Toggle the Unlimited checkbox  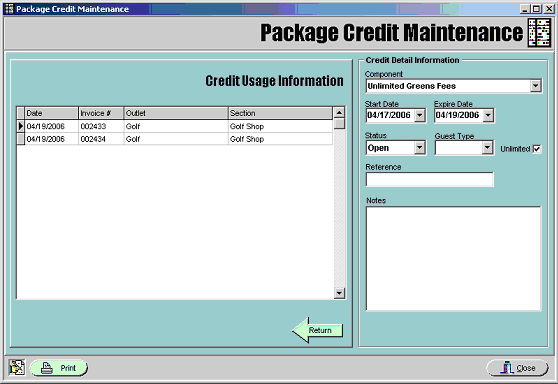[537, 149]
